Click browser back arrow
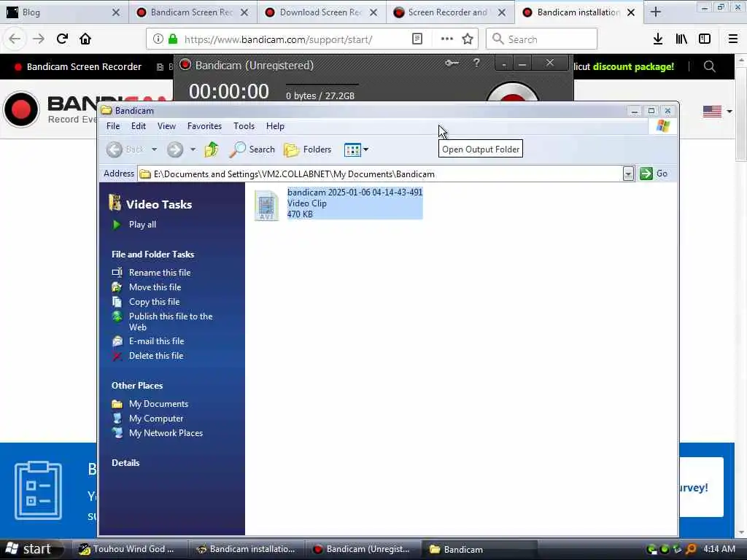 click(15, 39)
